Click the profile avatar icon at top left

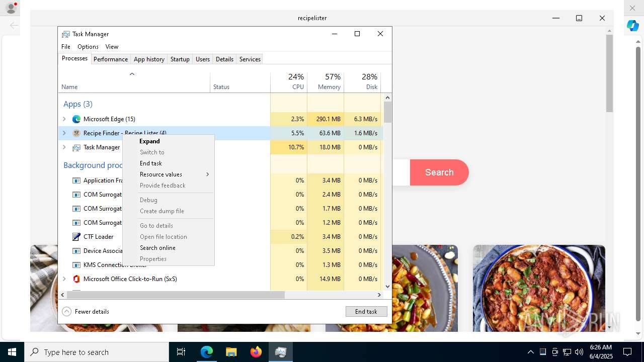coord(11,9)
